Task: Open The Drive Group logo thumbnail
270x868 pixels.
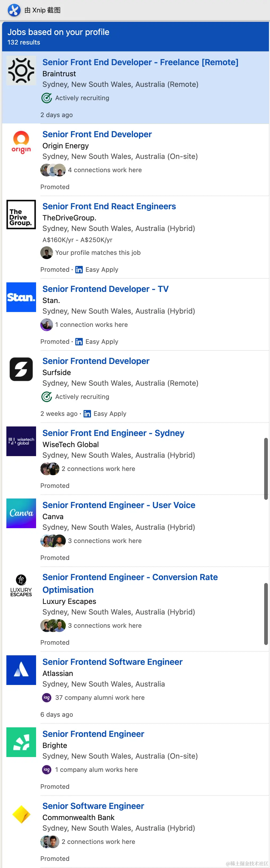Action: (21, 214)
